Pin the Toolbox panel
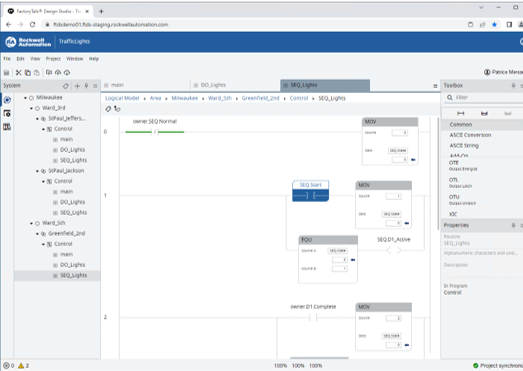 click(x=513, y=86)
